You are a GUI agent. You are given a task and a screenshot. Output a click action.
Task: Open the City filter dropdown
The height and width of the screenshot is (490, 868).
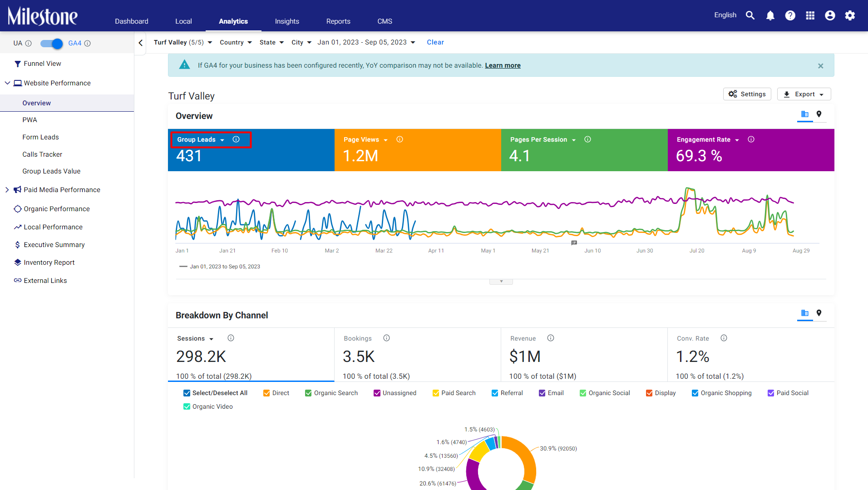(301, 42)
